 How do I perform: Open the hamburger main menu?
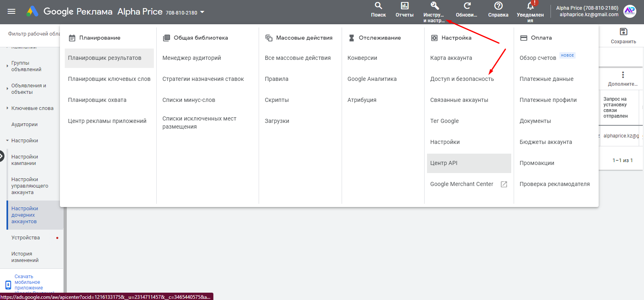[11, 11]
